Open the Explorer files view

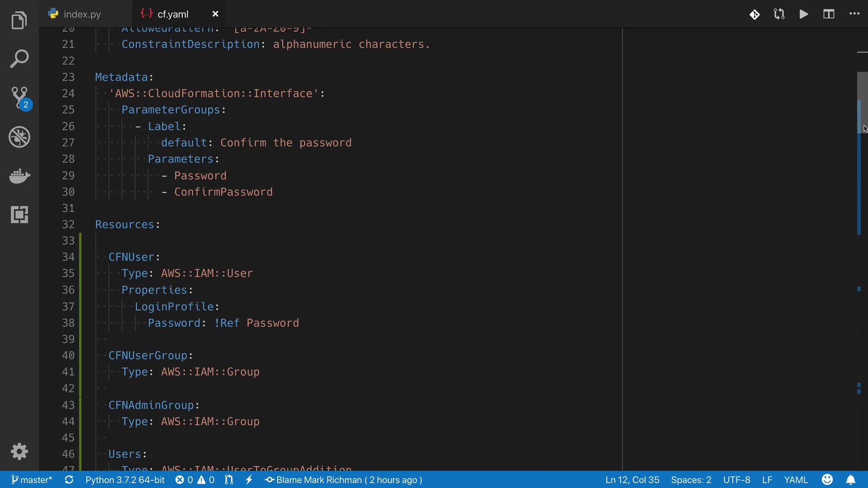(x=19, y=21)
